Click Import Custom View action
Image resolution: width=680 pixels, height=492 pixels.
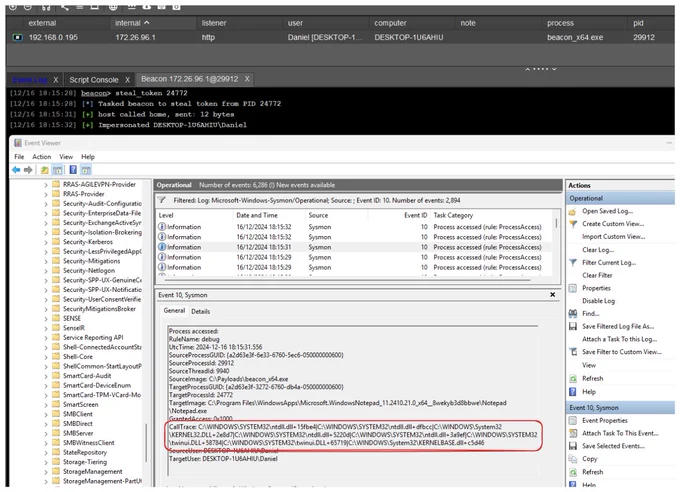pos(613,237)
